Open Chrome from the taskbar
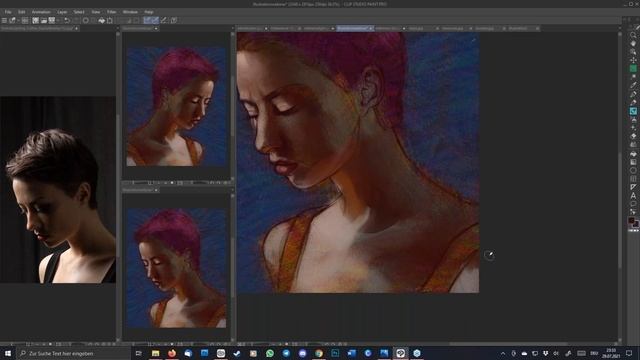This screenshot has height=360, width=640. click(319, 353)
